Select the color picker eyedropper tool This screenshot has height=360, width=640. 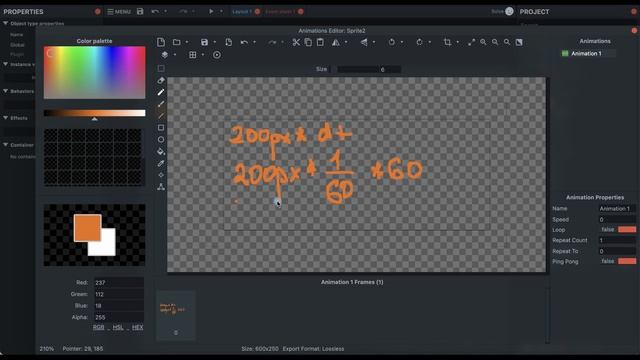click(161, 163)
